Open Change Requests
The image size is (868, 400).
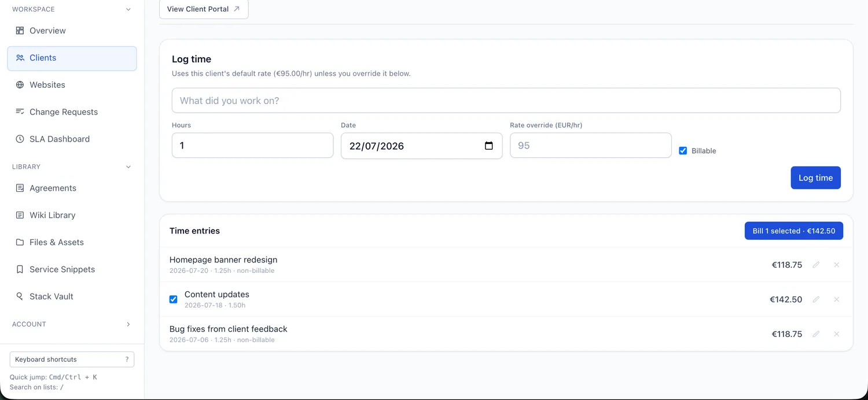pyautogui.click(x=72, y=112)
